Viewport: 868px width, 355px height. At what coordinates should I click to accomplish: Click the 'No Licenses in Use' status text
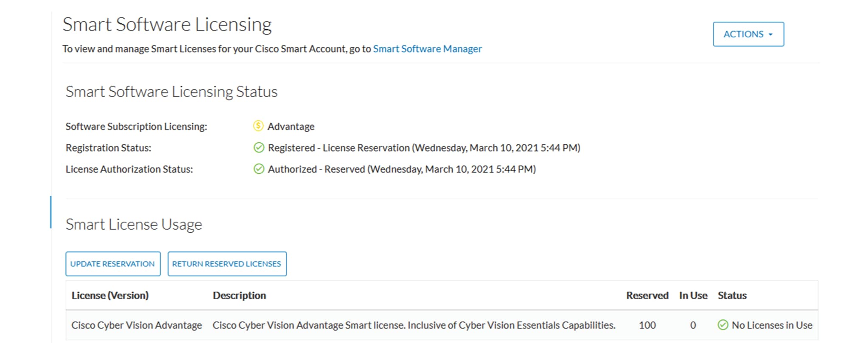[772, 325]
